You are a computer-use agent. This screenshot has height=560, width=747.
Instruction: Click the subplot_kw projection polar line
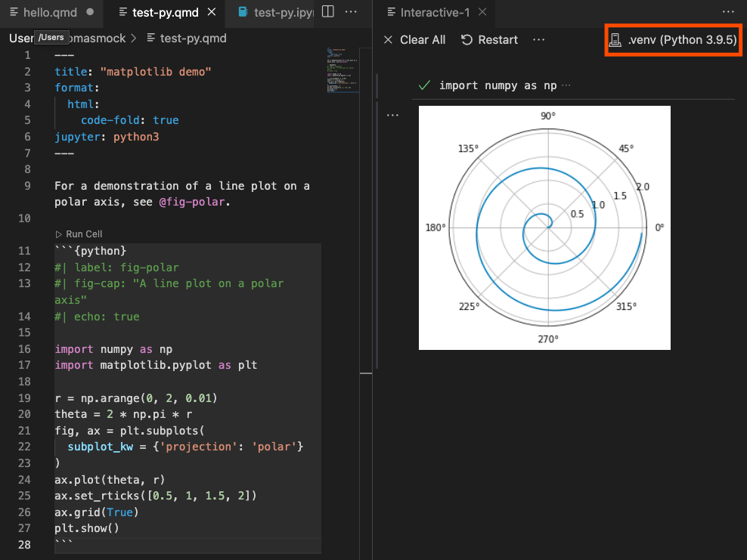point(185,447)
